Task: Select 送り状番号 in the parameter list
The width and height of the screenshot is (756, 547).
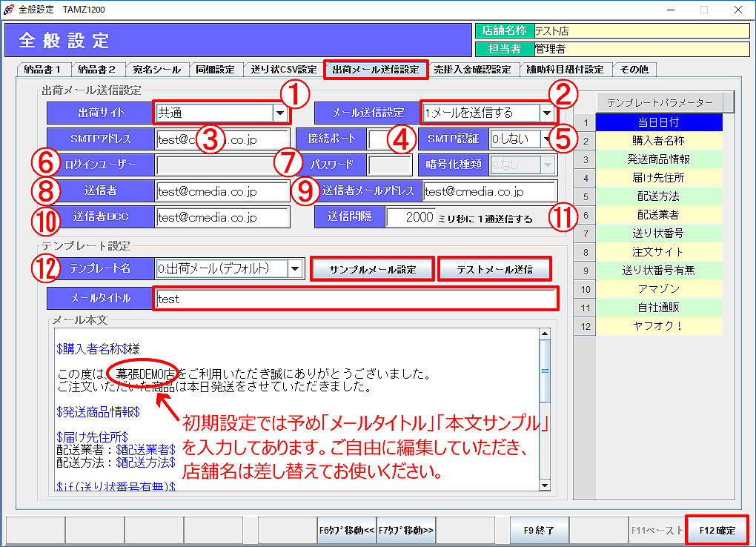Action: point(658,233)
